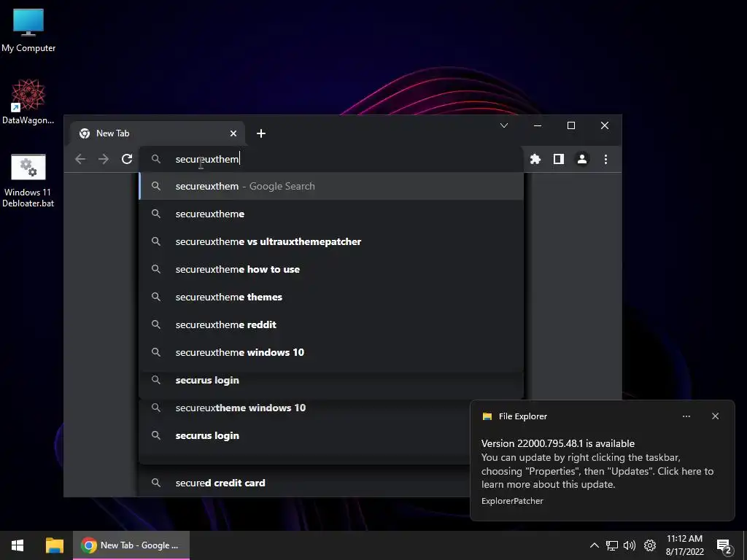Minimize the Chrome window
Image resolution: width=747 pixels, height=560 pixels.
(538, 125)
